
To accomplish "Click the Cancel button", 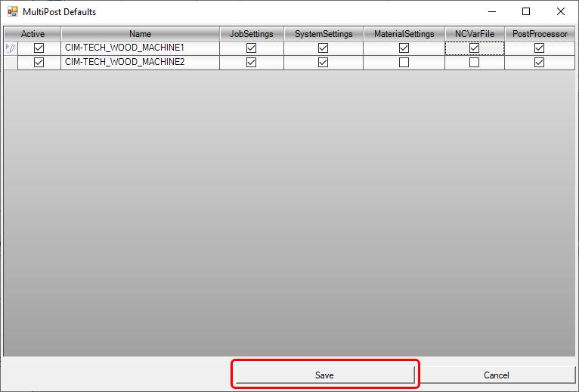I will coord(496,375).
